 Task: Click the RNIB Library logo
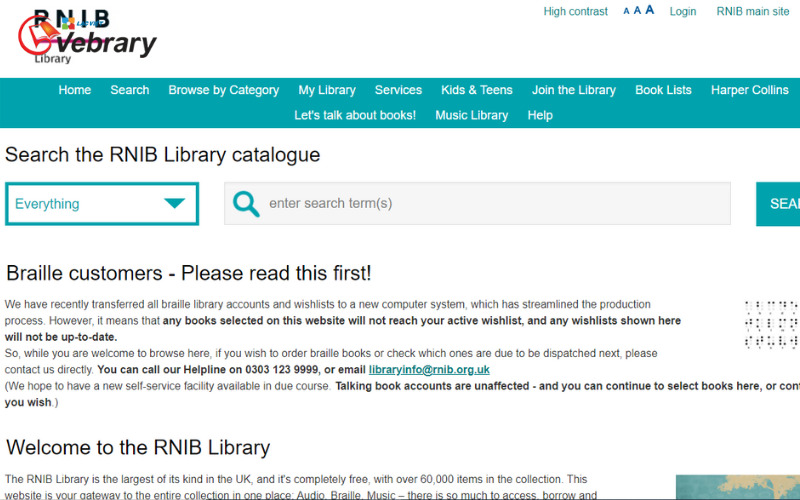(87, 37)
